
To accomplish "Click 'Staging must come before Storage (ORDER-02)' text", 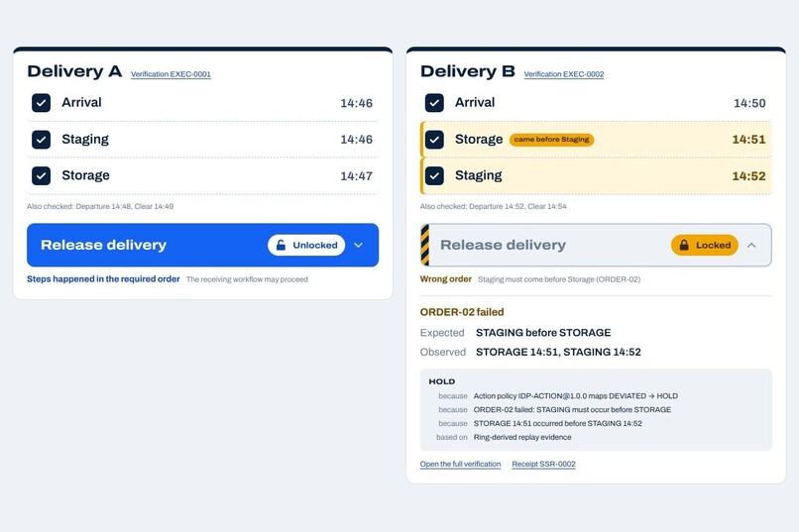I will coord(559,279).
